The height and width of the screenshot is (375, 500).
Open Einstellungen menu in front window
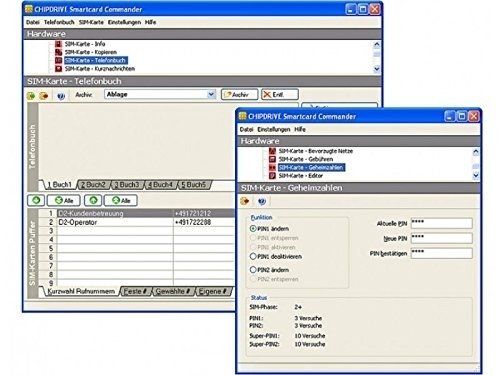tap(274, 129)
